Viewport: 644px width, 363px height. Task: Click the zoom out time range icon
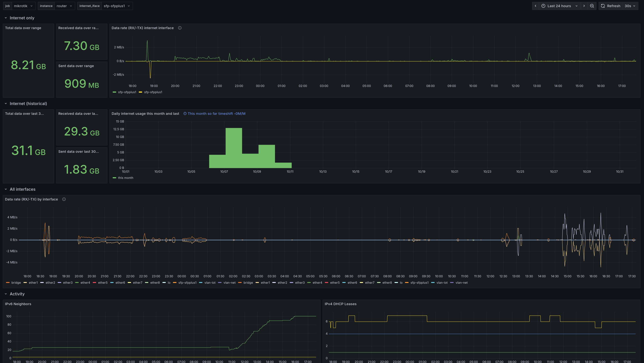pyautogui.click(x=592, y=6)
